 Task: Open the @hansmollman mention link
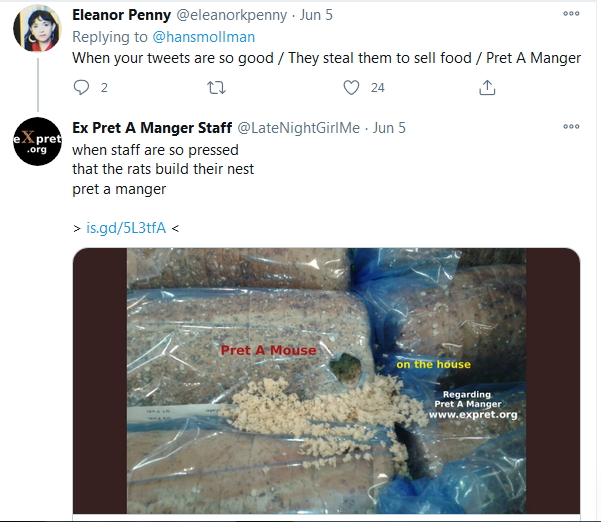click(x=203, y=37)
